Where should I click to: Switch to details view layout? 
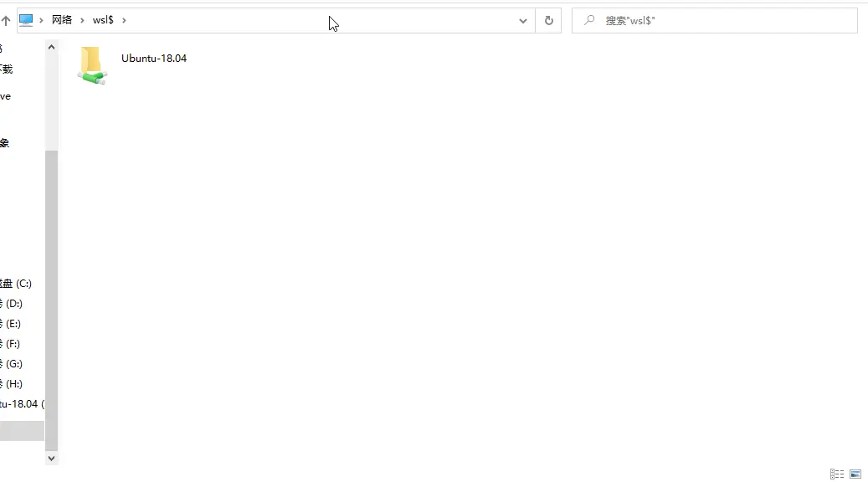click(x=837, y=474)
